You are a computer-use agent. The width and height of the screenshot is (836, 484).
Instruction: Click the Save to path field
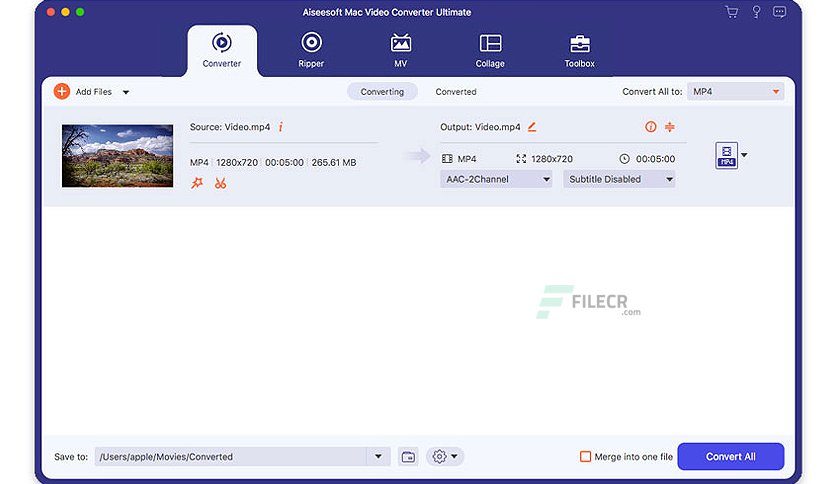pos(230,457)
